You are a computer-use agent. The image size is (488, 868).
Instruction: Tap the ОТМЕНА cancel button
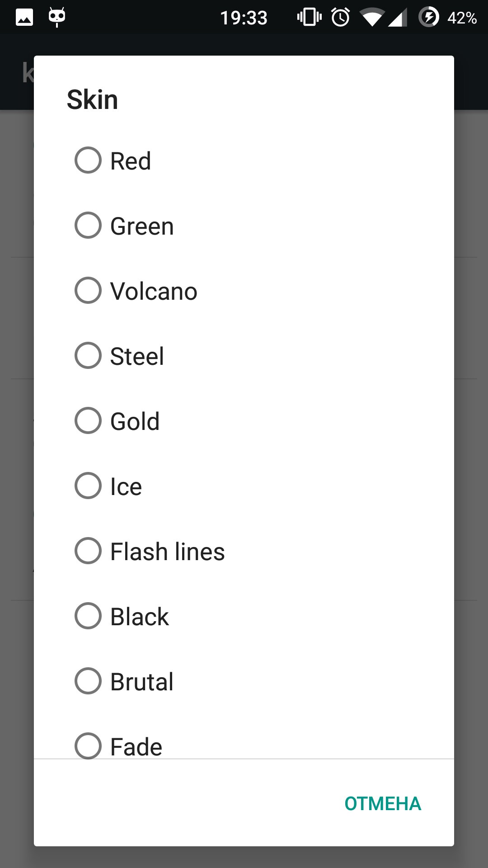(383, 804)
